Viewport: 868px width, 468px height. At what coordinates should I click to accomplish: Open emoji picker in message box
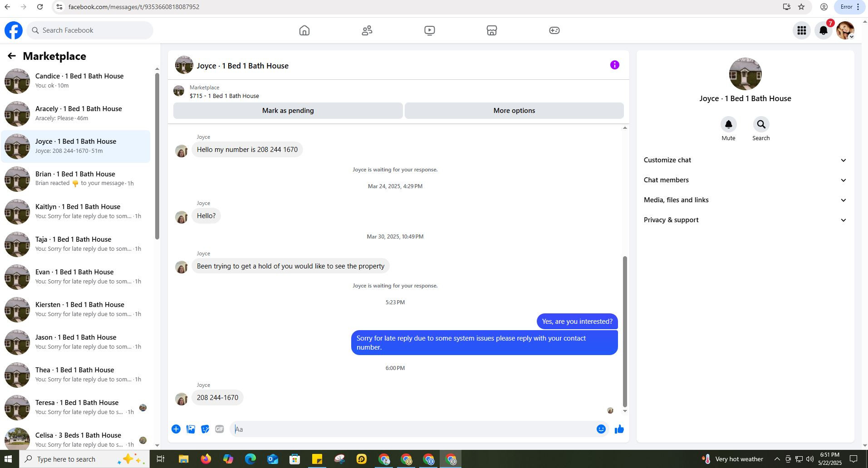[x=601, y=429]
